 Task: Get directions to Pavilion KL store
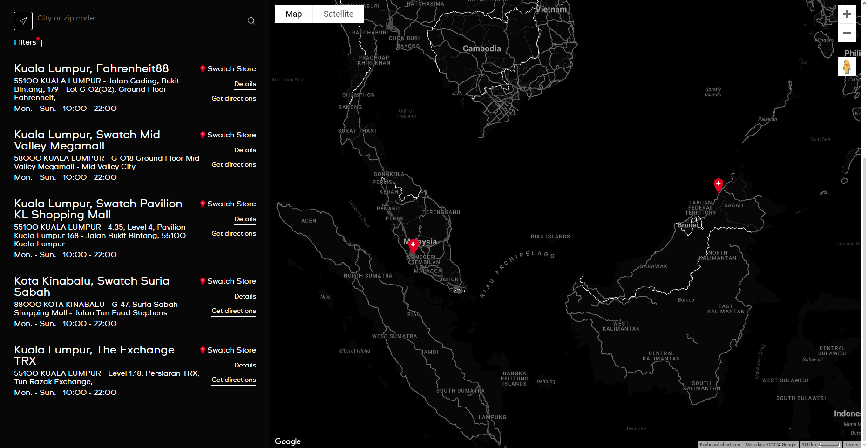tap(234, 234)
